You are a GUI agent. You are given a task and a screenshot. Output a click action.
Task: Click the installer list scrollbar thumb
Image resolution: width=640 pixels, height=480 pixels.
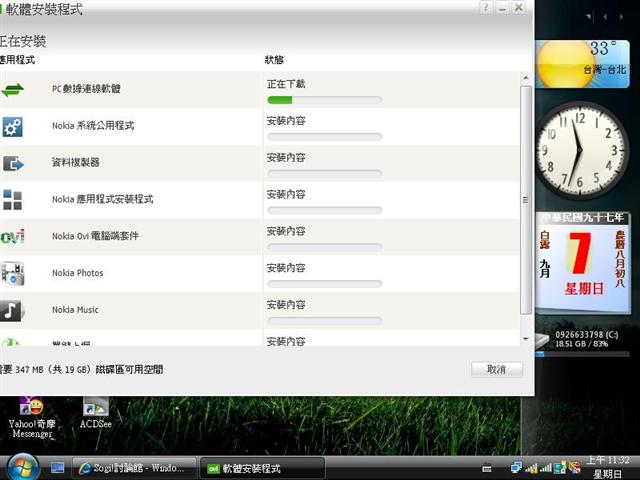(x=526, y=200)
